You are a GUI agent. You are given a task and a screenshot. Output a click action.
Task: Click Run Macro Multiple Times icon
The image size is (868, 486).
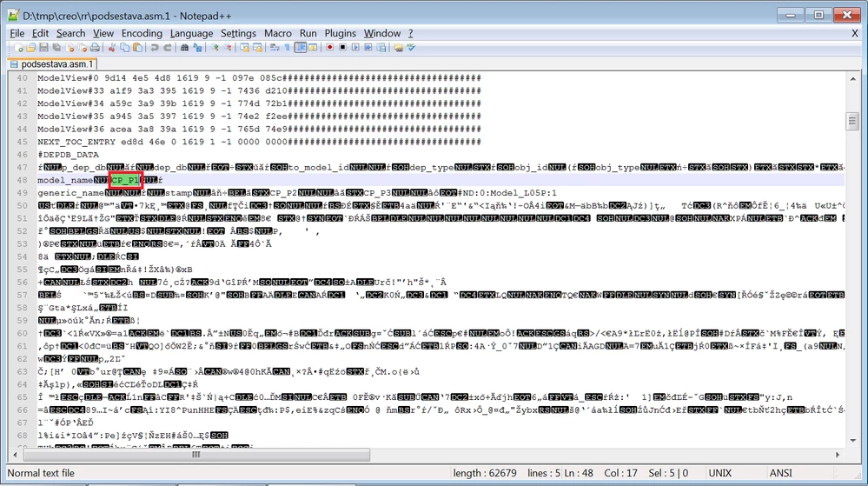pyautogui.click(x=368, y=48)
